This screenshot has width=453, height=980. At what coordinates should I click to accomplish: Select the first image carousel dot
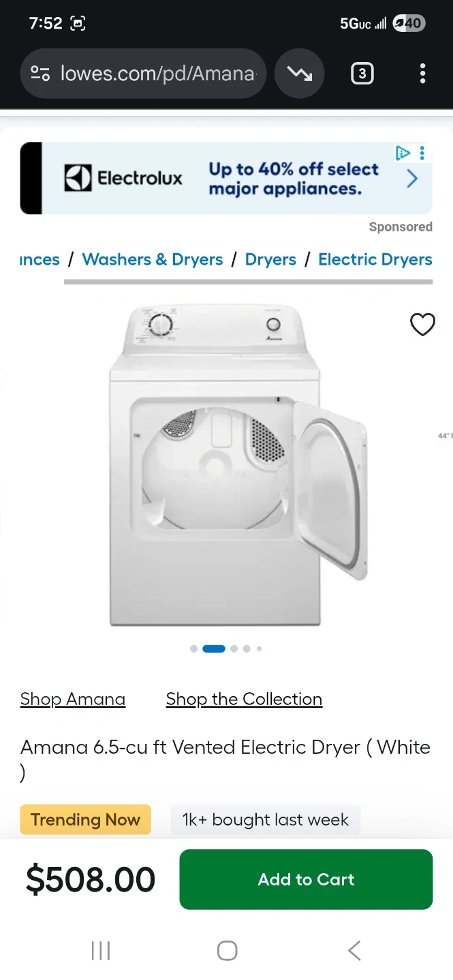(x=193, y=649)
